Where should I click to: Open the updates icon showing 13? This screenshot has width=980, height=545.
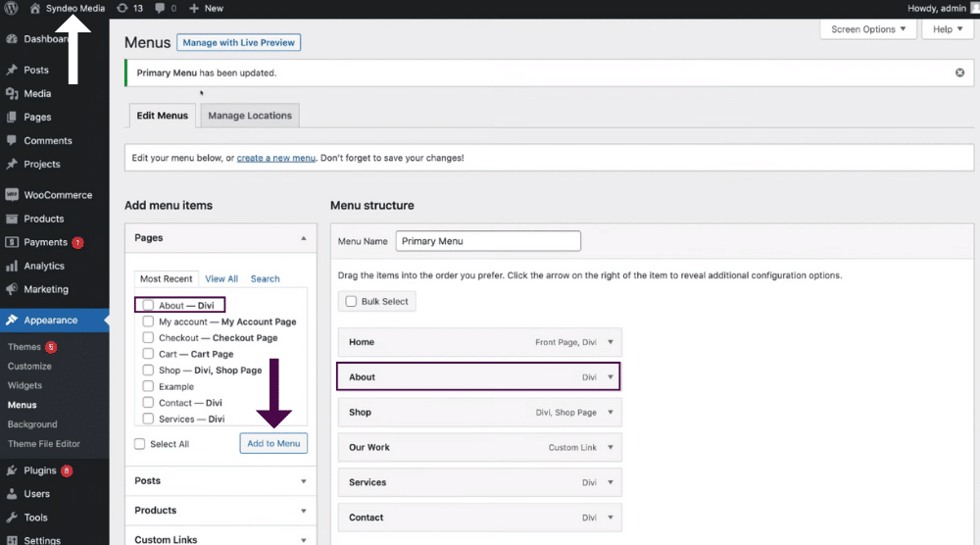click(122, 8)
